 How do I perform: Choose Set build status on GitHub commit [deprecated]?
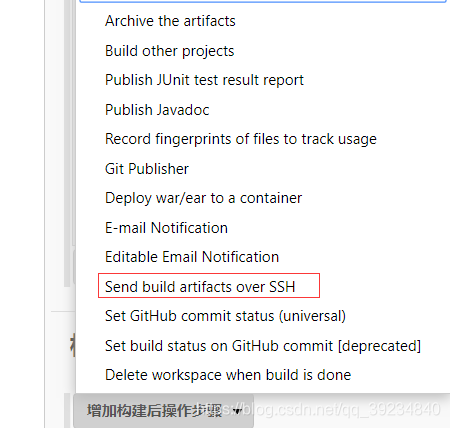pos(263,346)
